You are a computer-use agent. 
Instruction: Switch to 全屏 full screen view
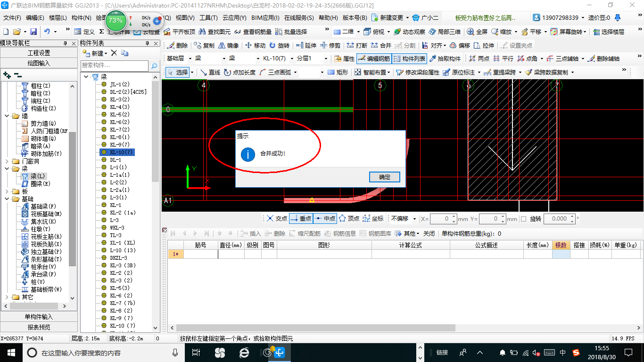478,32
